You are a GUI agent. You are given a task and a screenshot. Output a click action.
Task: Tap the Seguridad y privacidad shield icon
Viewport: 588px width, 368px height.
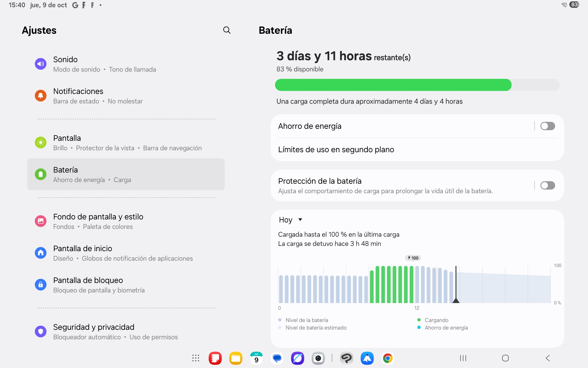41,331
